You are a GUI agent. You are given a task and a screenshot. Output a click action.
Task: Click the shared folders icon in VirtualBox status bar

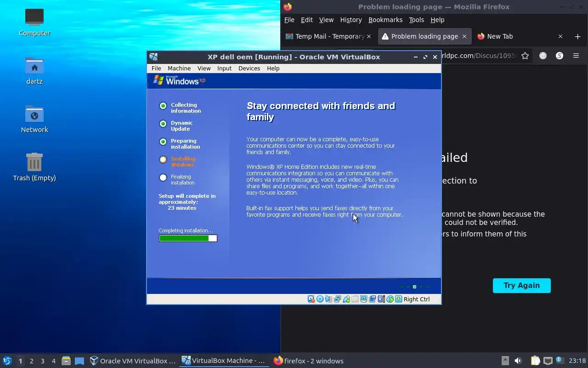(355, 299)
